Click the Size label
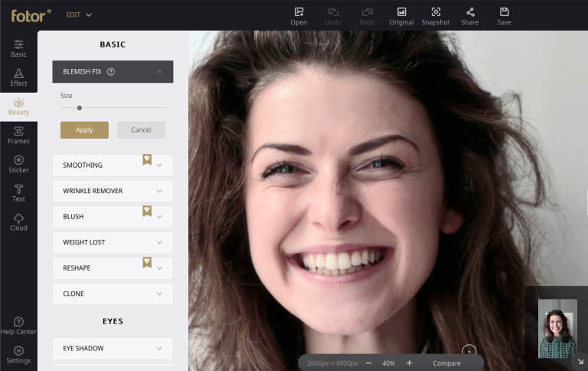Image resolution: width=588 pixels, height=371 pixels. click(x=67, y=96)
